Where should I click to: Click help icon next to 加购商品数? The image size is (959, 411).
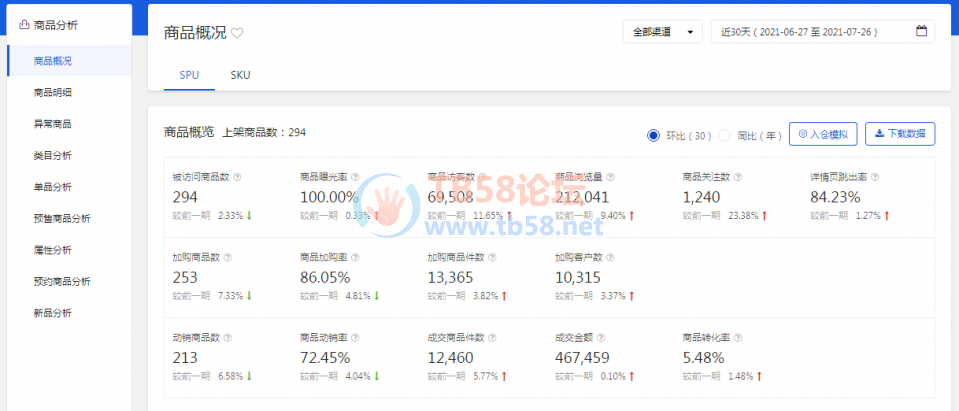(227, 257)
